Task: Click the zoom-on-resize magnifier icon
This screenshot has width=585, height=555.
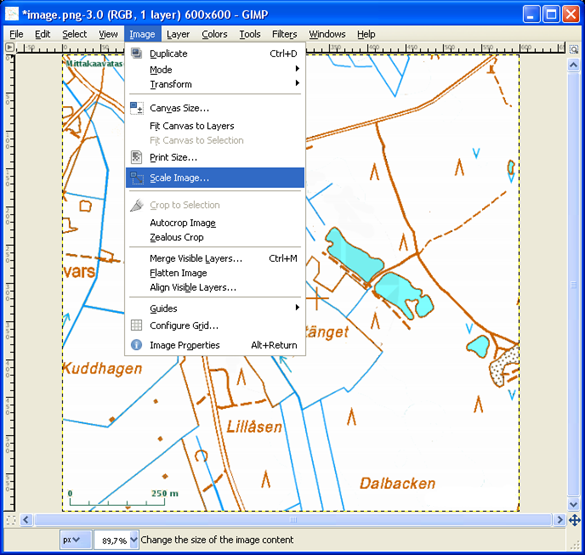Action: tap(574, 49)
